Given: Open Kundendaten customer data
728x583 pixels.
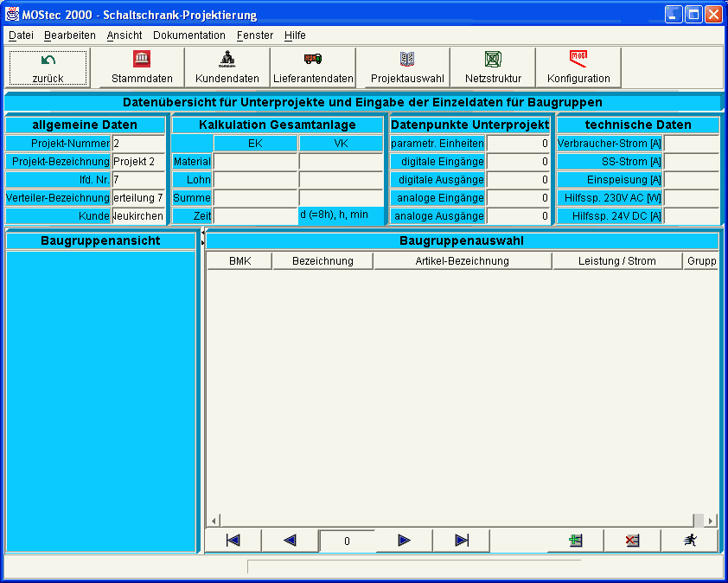Looking at the screenshot, I should pyautogui.click(x=227, y=67).
